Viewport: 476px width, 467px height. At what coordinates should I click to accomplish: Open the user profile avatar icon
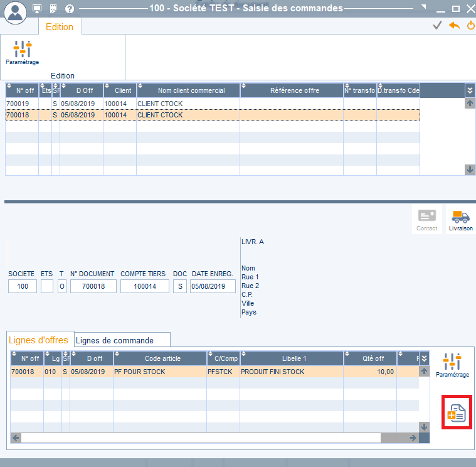(x=15, y=12)
